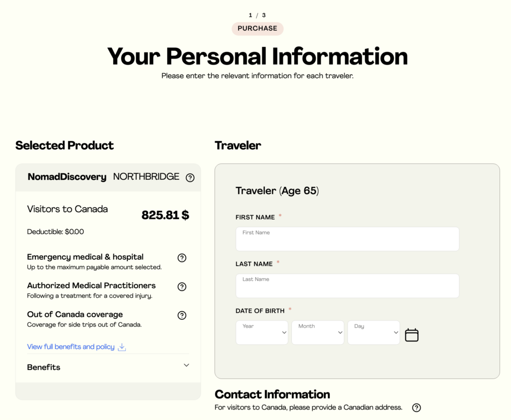Screen dimensions: 511x420
Task: Click the help icon beside the Canadian address note
Action: click(x=417, y=408)
